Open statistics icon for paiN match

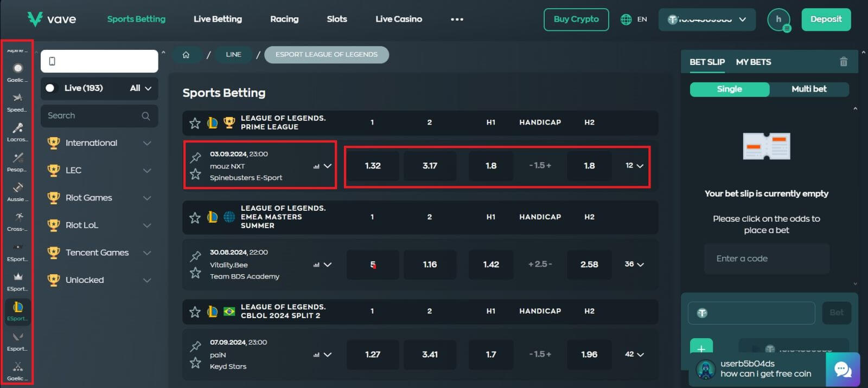(316, 355)
